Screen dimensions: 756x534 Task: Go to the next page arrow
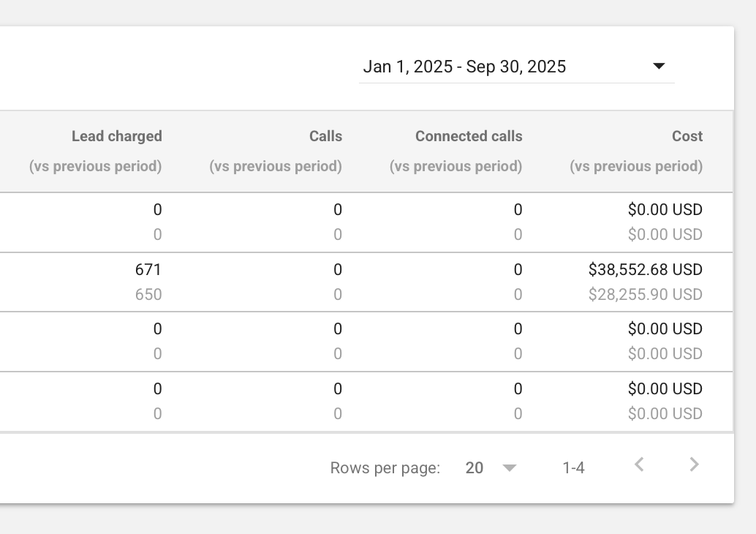[x=694, y=465]
